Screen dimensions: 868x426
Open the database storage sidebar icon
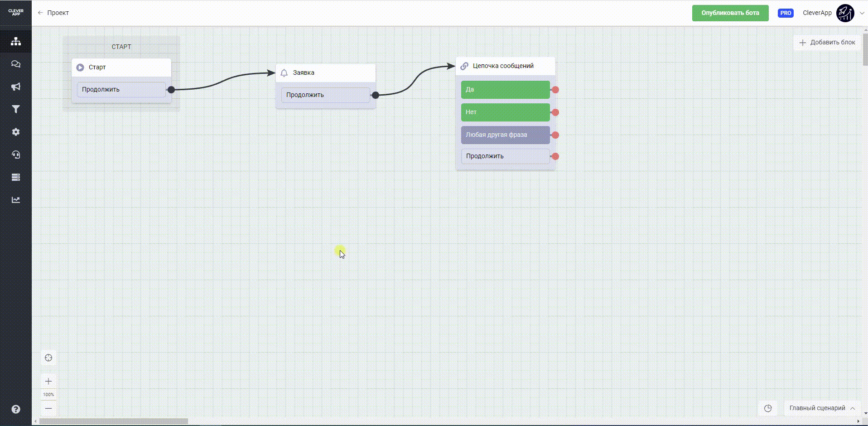(x=16, y=177)
